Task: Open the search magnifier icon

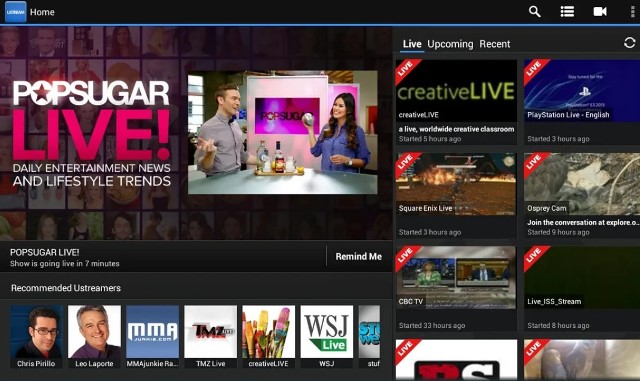Action: pyautogui.click(x=534, y=11)
